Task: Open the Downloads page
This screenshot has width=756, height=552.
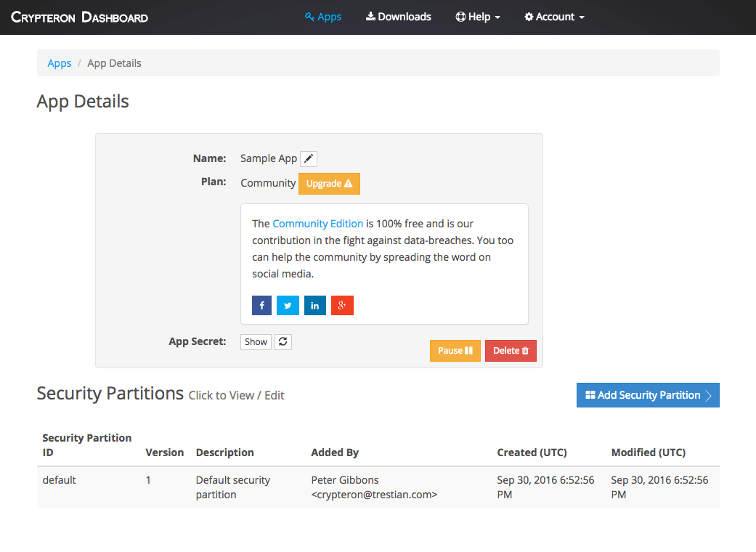Action: [x=398, y=17]
